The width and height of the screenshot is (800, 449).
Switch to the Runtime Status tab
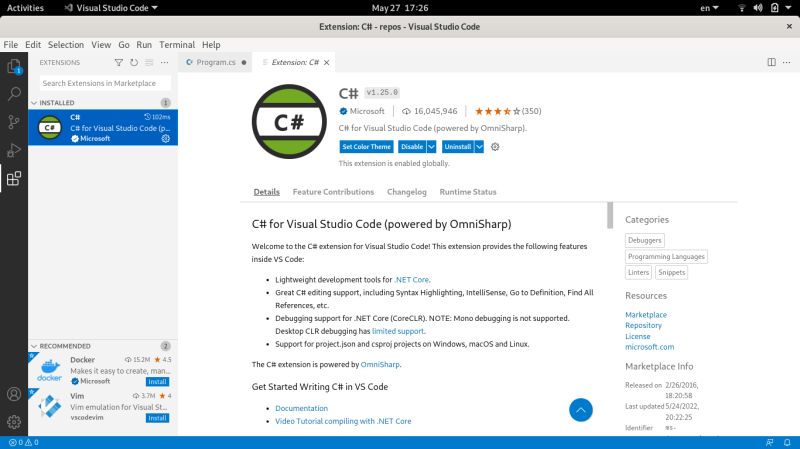468,192
